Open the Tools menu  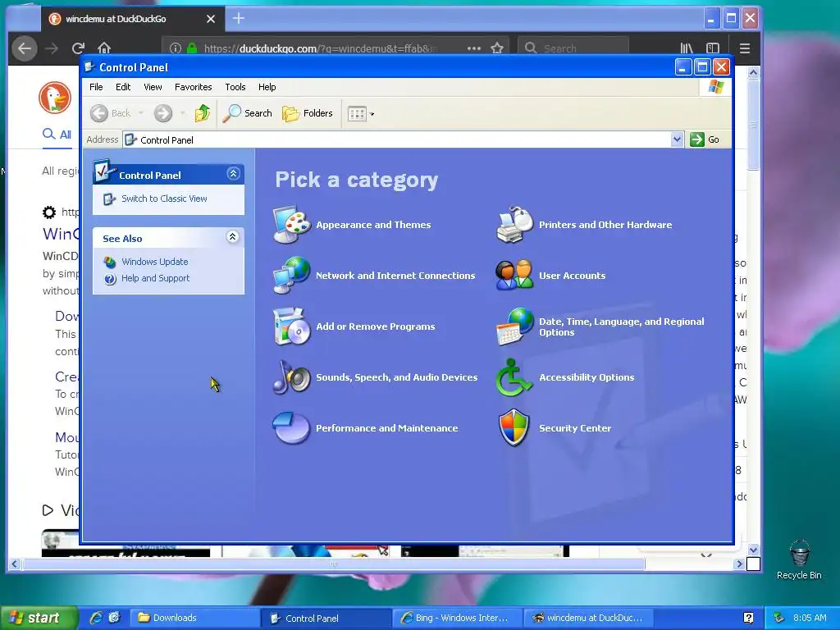(x=235, y=87)
